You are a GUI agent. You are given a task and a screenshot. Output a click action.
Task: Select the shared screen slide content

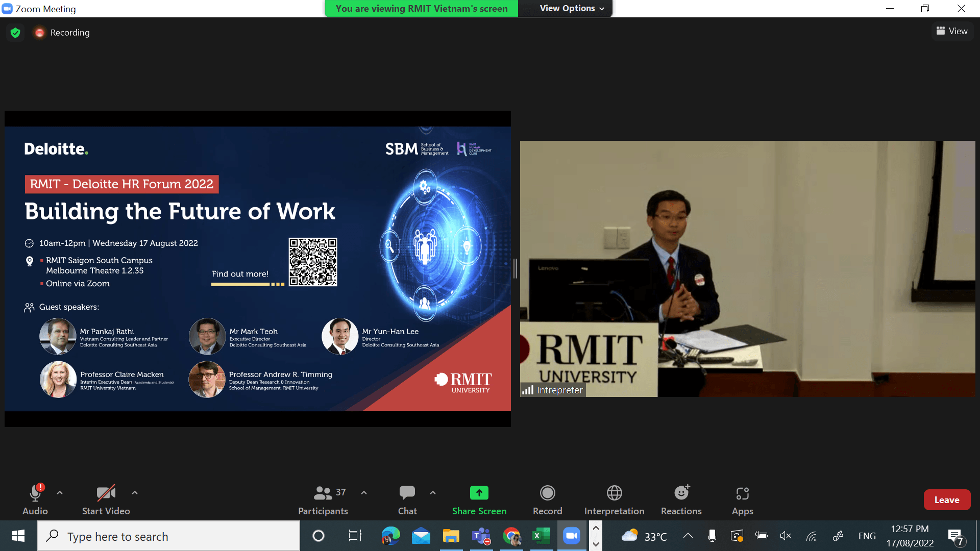(258, 269)
